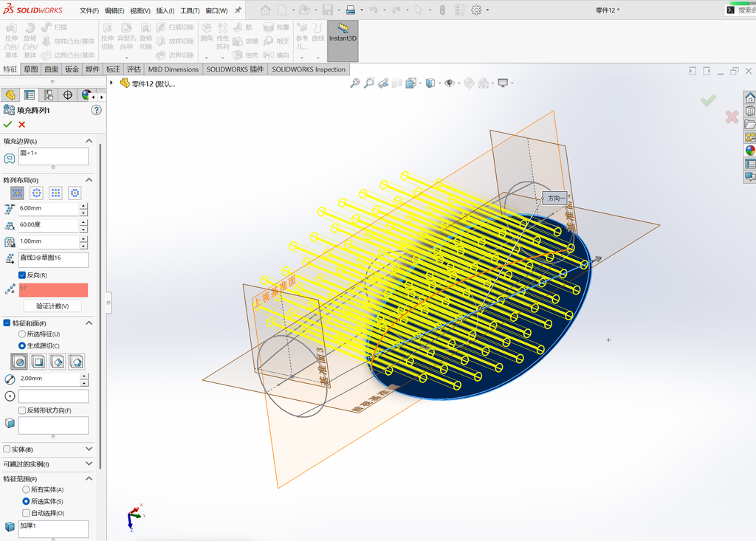Select the polygon pattern layout icon
The height and width of the screenshot is (541, 756).
tap(75, 193)
